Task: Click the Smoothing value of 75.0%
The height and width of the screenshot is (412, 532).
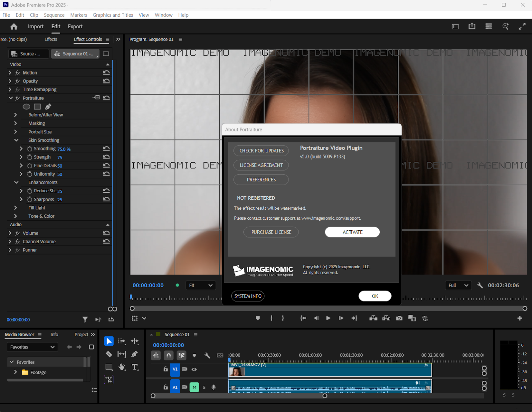Action: (x=64, y=149)
